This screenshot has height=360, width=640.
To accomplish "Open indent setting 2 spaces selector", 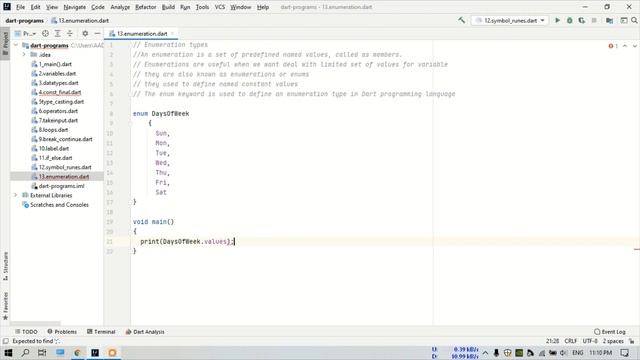I will click(613, 341).
